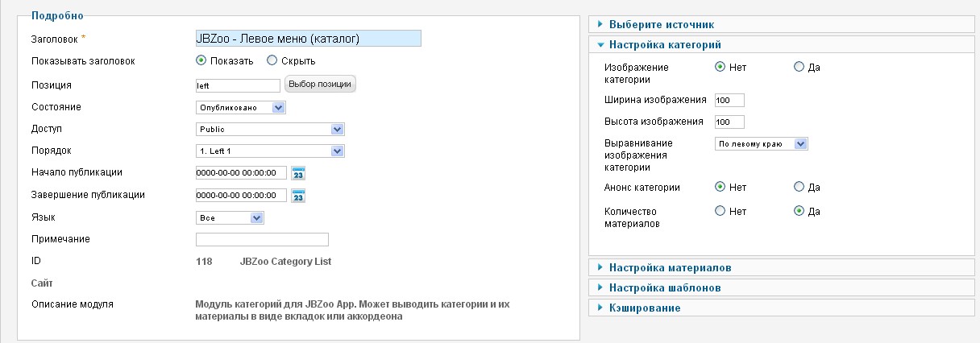Open image alignment dropdown По левому краю

point(761,143)
